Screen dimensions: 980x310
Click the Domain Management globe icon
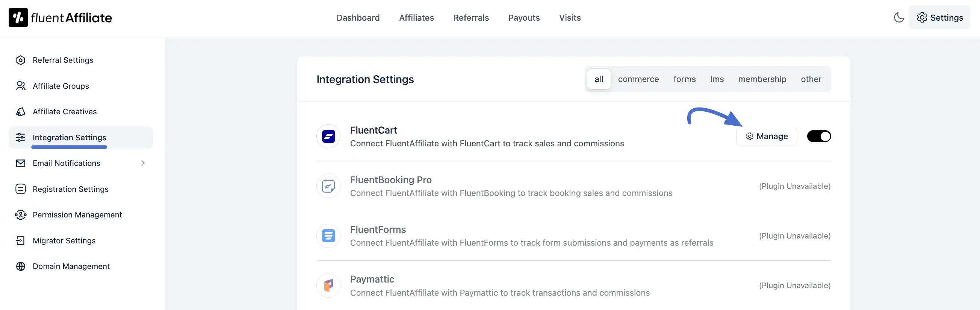click(x=21, y=266)
